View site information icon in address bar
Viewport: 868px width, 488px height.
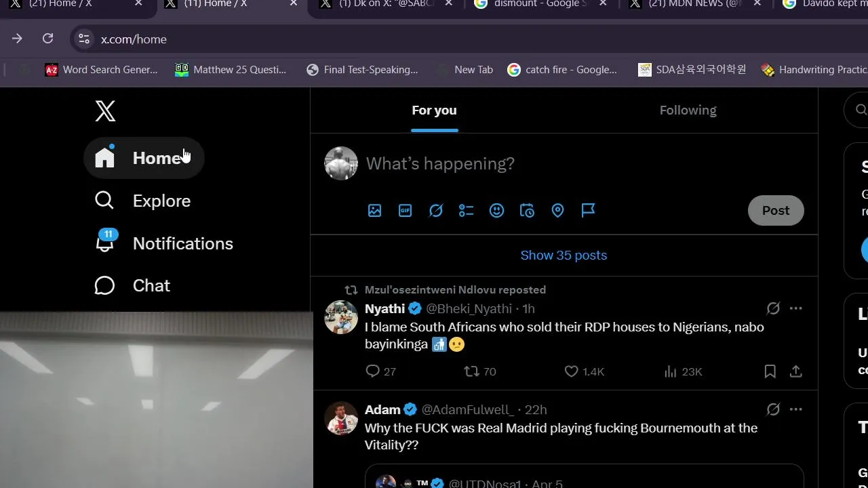point(84,39)
